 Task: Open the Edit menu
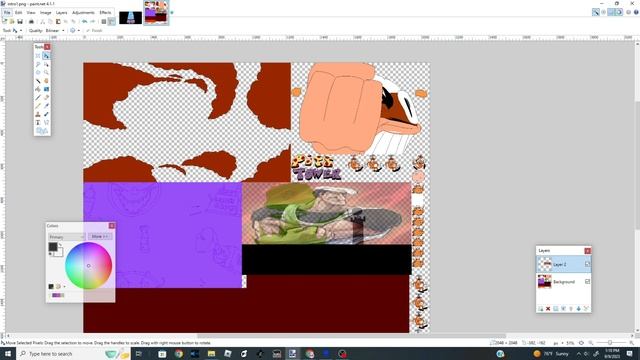click(x=18, y=13)
